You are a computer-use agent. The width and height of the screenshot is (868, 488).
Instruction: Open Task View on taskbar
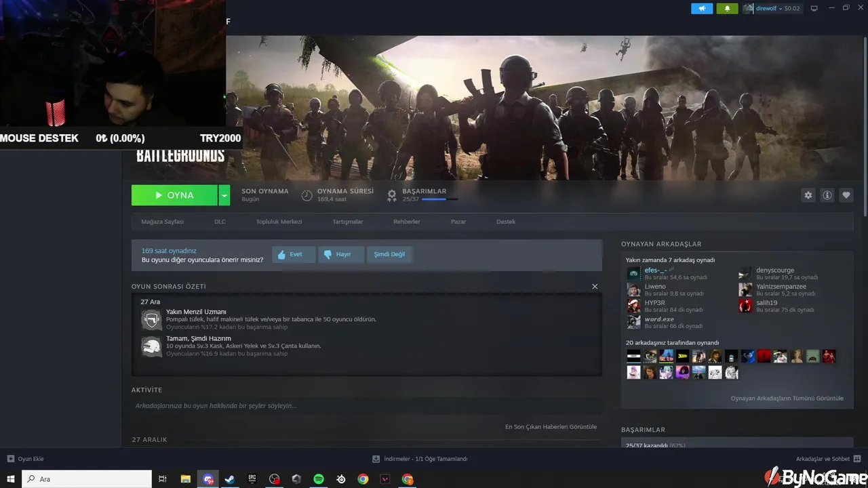coord(163,479)
